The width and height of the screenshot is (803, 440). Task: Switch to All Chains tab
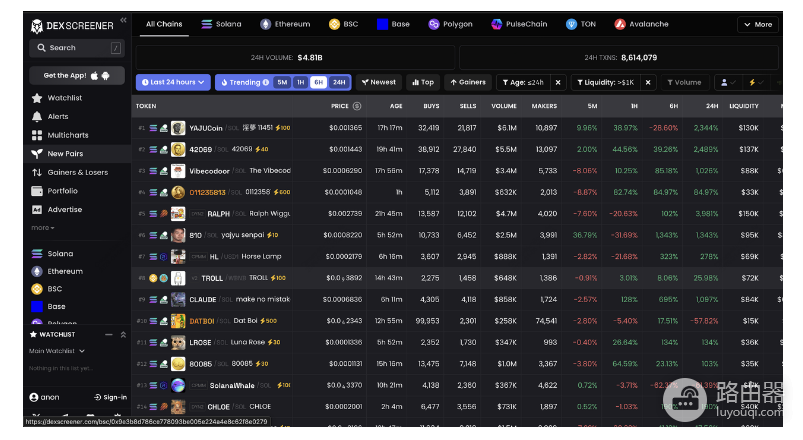click(x=164, y=24)
